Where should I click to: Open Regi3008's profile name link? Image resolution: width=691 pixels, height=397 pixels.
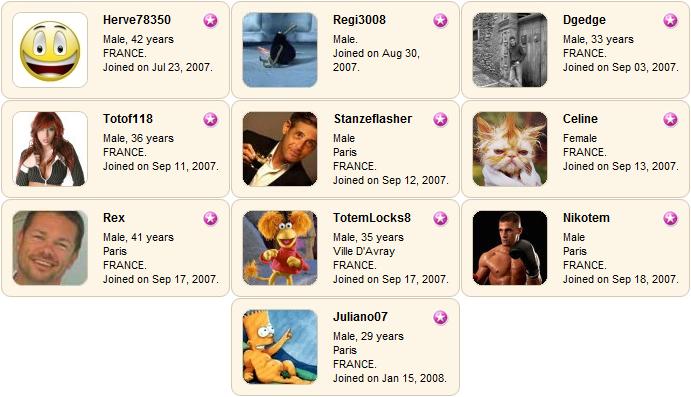(x=360, y=20)
